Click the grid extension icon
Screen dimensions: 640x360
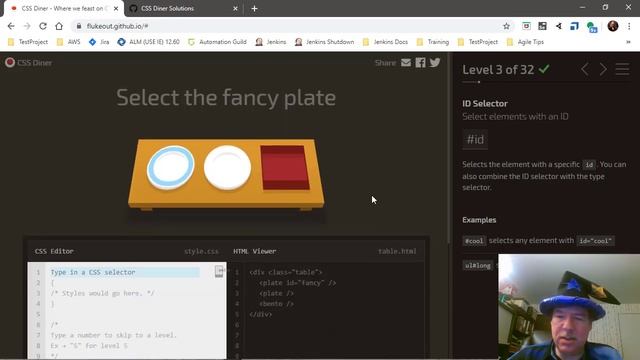pos(542,26)
